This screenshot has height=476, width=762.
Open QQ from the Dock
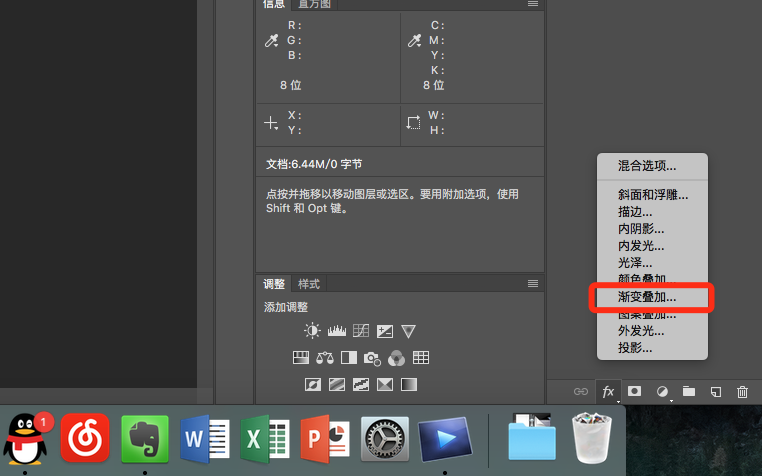coord(25,439)
